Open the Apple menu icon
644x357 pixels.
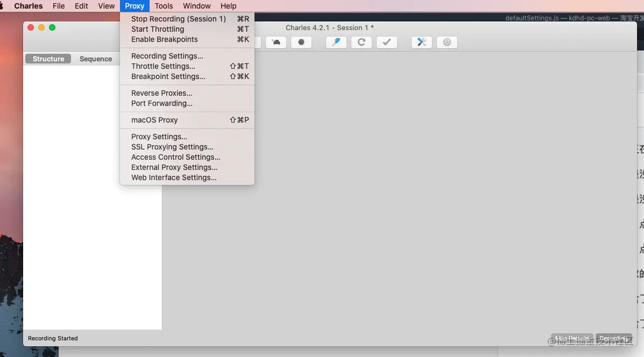point(2,6)
